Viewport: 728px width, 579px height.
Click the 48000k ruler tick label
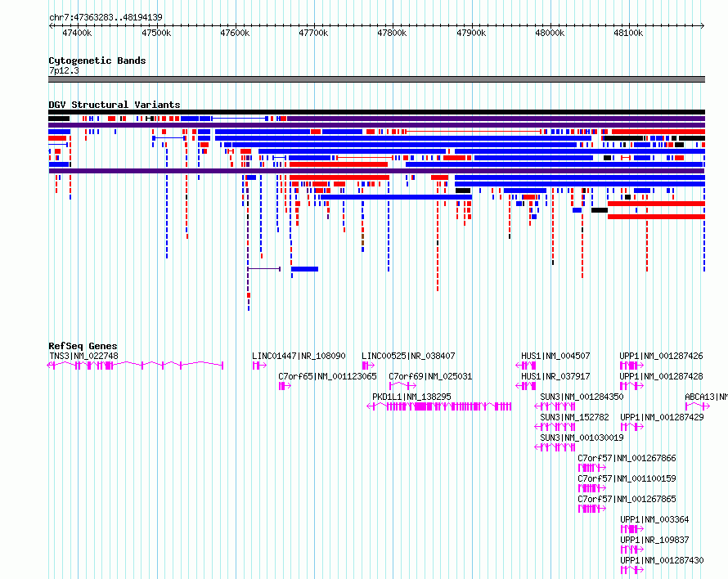[550, 33]
